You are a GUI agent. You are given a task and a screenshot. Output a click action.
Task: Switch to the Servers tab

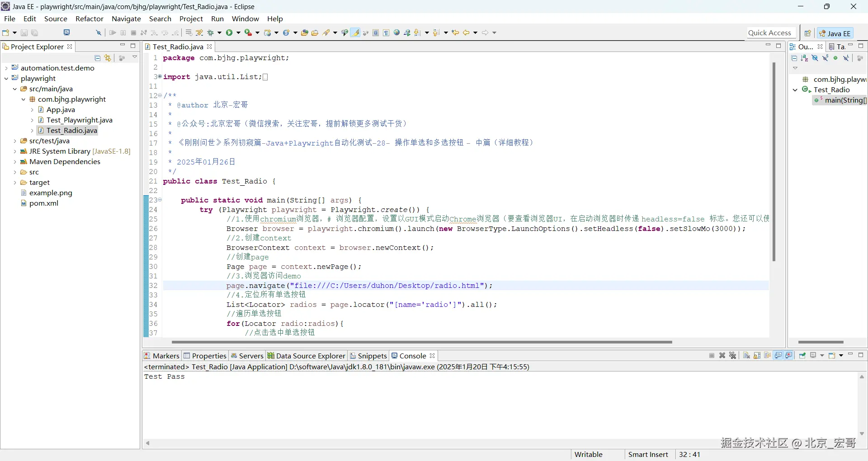247,356
